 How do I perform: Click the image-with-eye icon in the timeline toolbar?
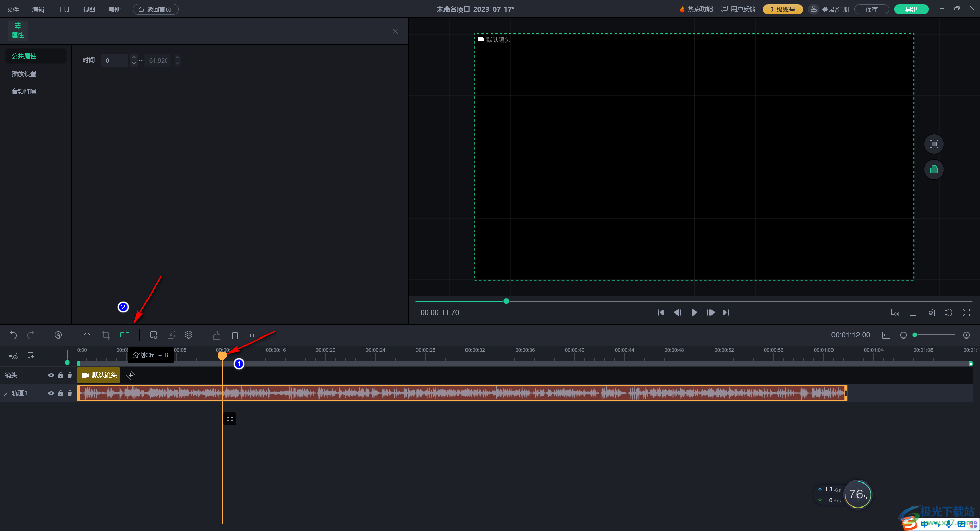coord(153,335)
